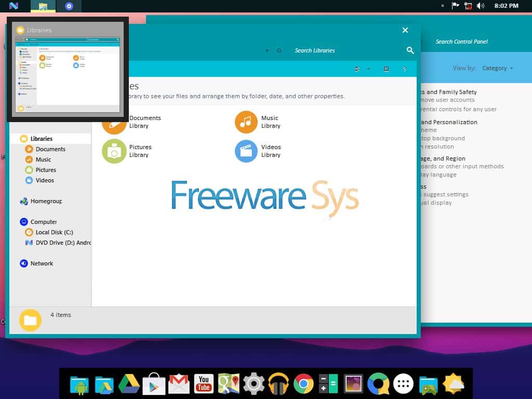Click the Android N start logo
The image size is (532, 399).
tap(14, 6)
